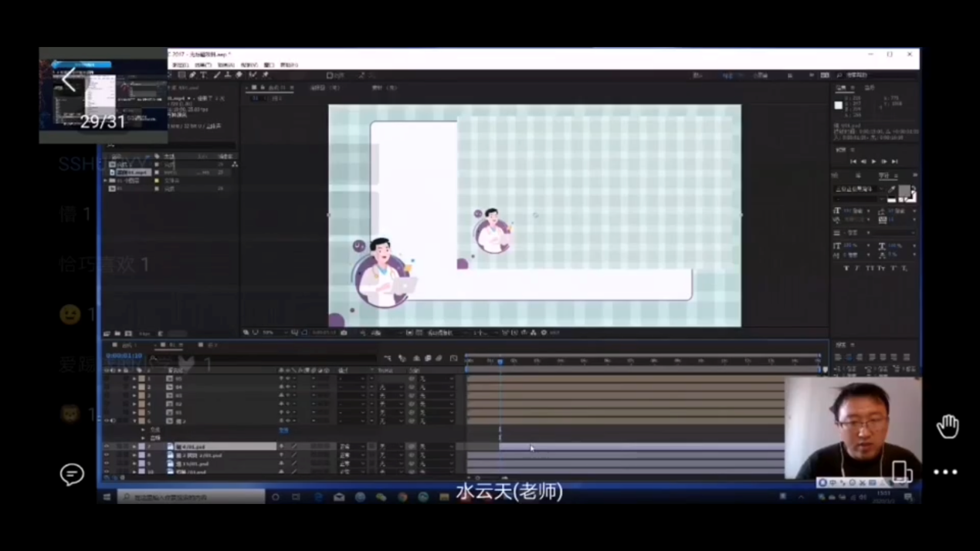Image resolution: width=980 pixels, height=551 pixels.
Task: Select the Pen tool
Action: coord(192,75)
